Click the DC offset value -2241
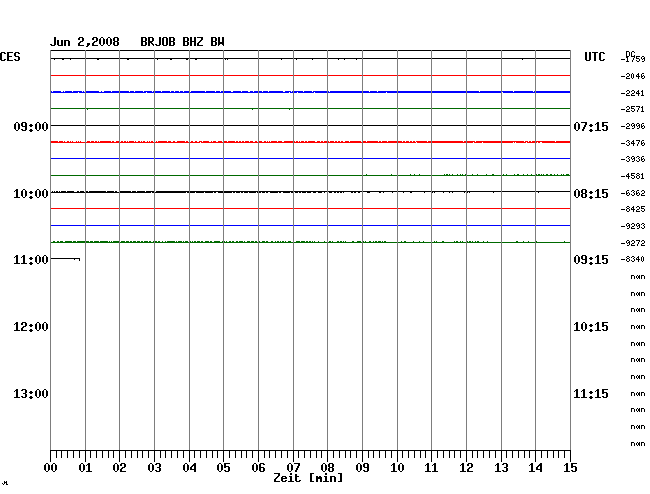Screen dimensions: 650x494 pyautogui.click(x=633, y=93)
